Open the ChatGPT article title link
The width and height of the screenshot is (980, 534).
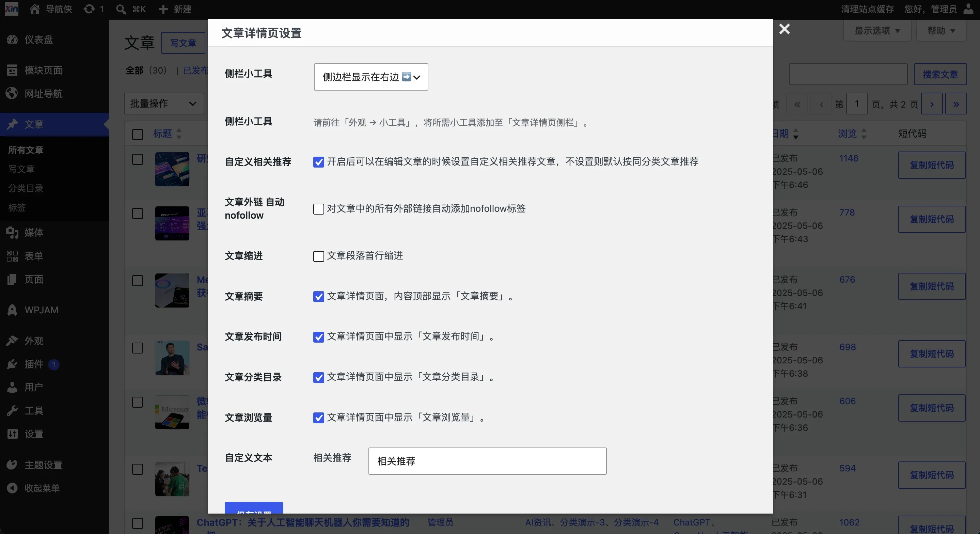[303, 522]
